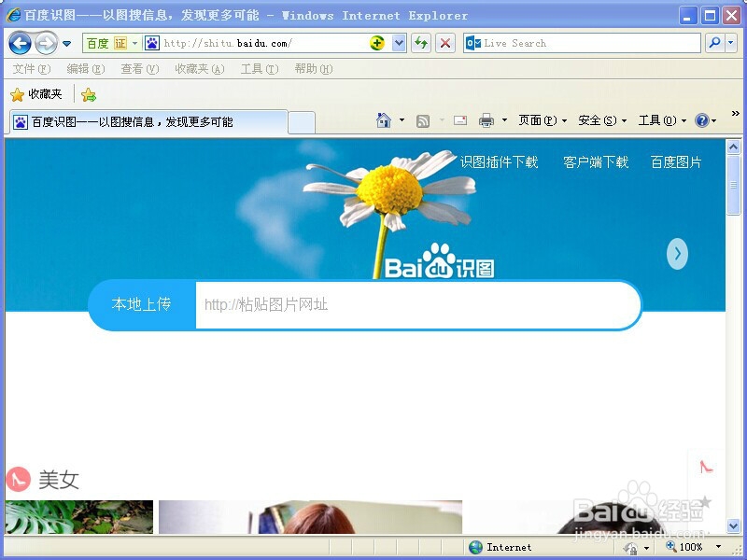Open the 工具(O) command bar menu
The height and width of the screenshot is (560, 747).
(x=662, y=120)
